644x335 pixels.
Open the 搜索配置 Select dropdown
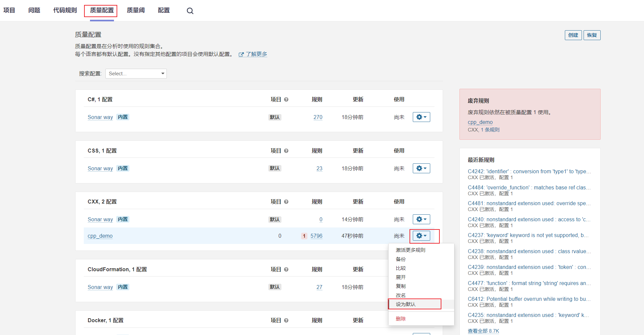(136, 73)
